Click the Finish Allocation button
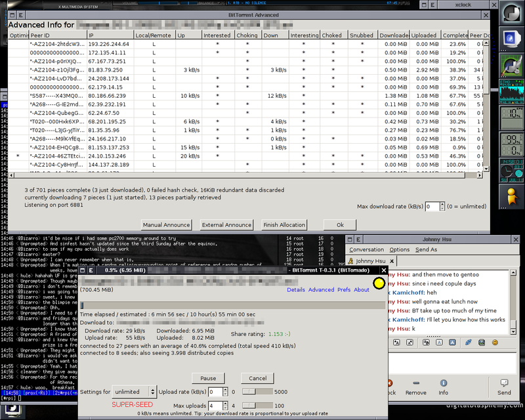 (x=284, y=224)
